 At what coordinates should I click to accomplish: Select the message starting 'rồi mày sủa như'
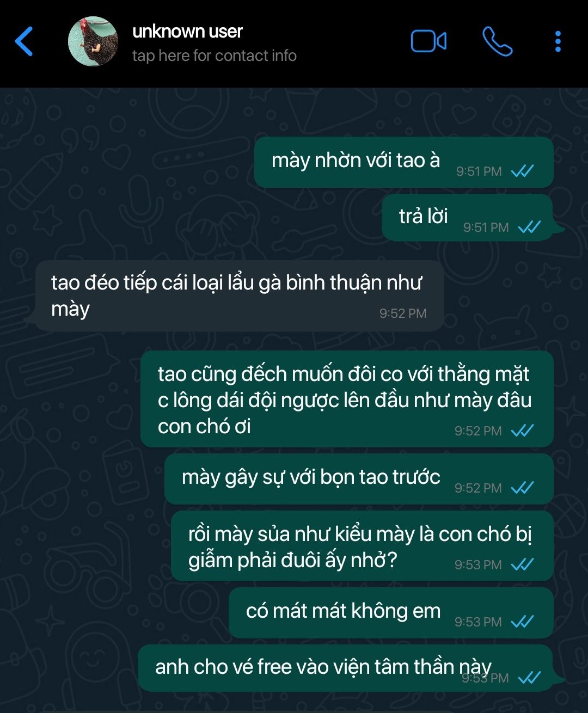click(x=362, y=546)
